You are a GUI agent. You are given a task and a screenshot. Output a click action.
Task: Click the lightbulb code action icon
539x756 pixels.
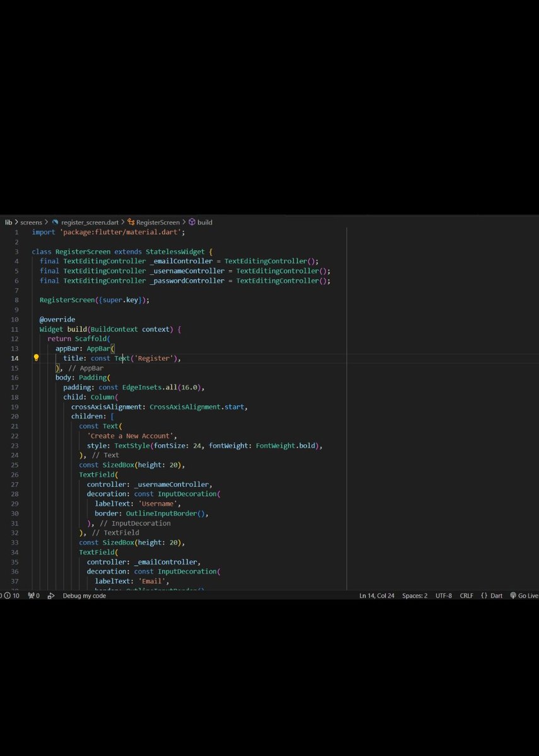(x=36, y=358)
